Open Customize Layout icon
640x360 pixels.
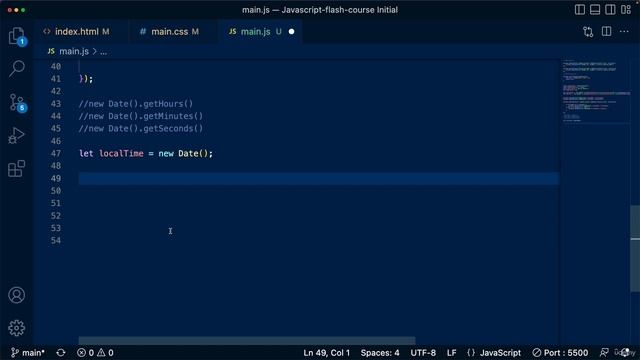626,9
